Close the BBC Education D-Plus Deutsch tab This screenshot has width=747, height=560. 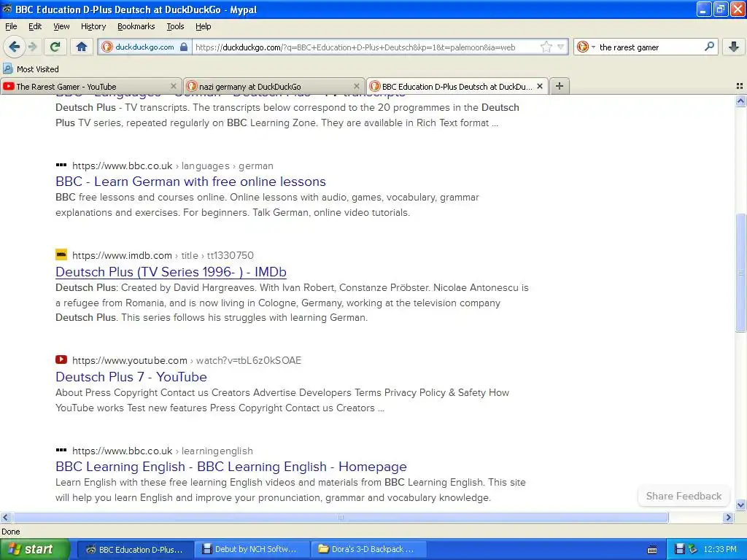[x=540, y=86]
